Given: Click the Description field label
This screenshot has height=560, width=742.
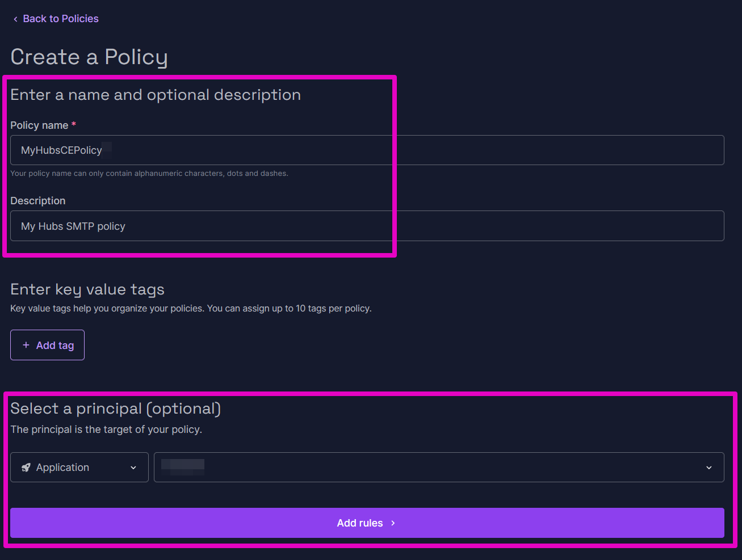Looking at the screenshot, I should point(38,201).
